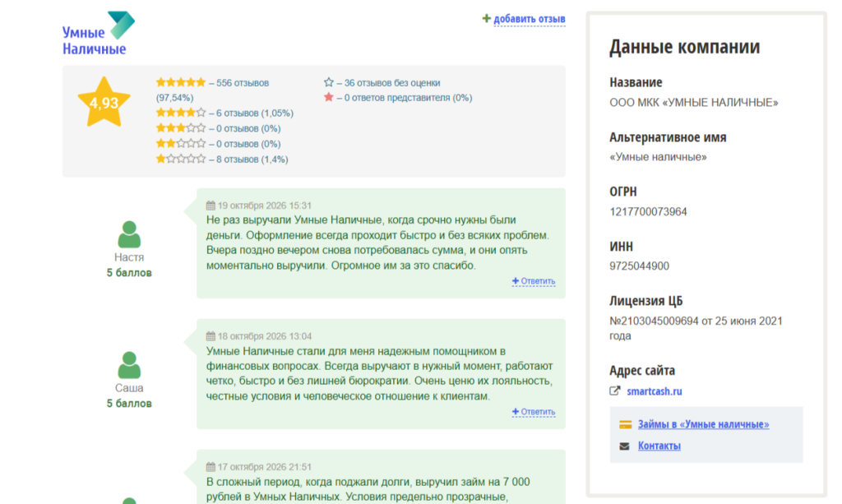Click calendar icon on 19 октября review
Viewport: 842px width, 504px height.
[210, 206]
